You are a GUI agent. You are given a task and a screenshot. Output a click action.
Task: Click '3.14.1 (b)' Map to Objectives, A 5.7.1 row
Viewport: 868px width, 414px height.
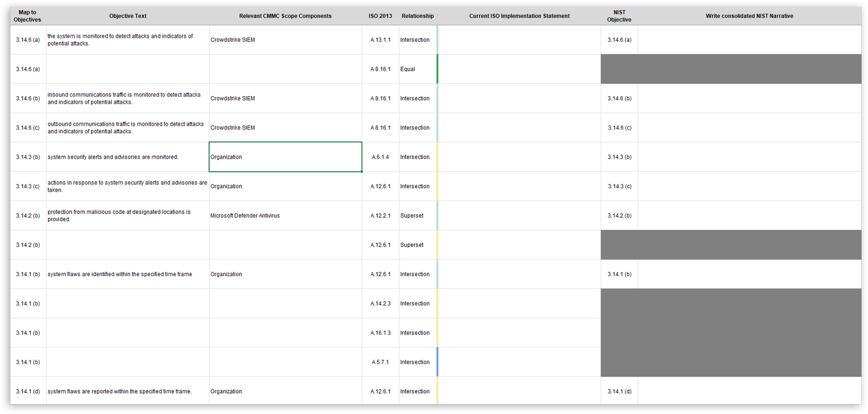tap(28, 362)
